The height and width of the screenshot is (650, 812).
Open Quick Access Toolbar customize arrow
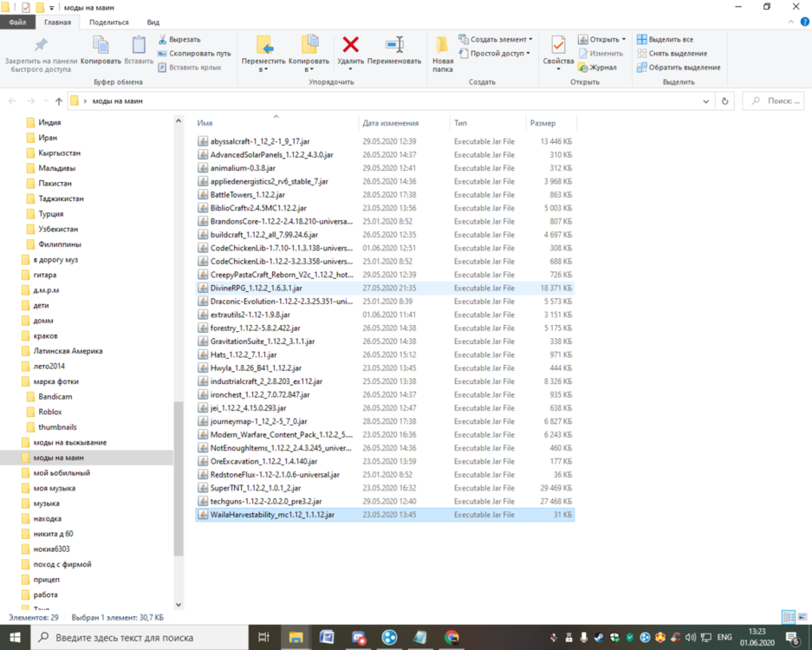point(51,8)
